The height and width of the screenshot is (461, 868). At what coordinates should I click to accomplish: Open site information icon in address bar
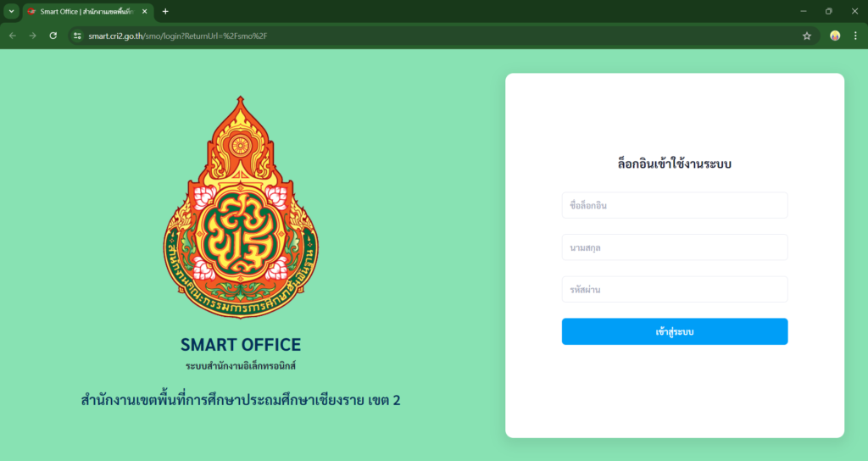click(77, 36)
